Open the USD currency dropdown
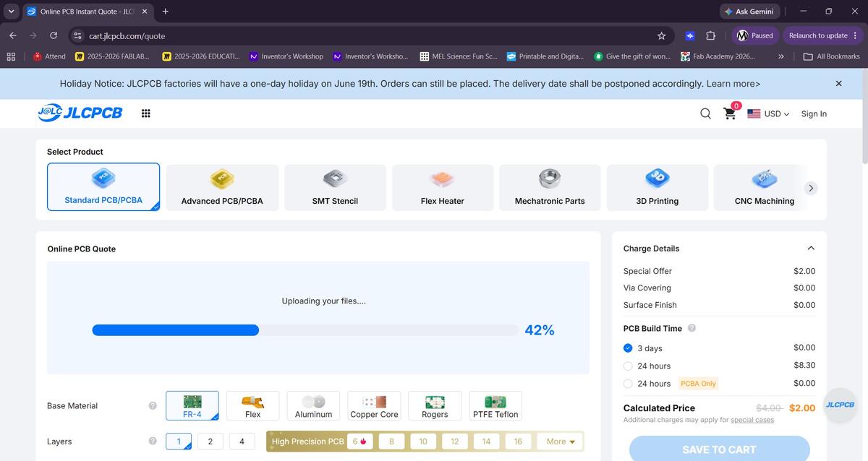Image resolution: width=868 pixels, height=461 pixels. tap(768, 113)
